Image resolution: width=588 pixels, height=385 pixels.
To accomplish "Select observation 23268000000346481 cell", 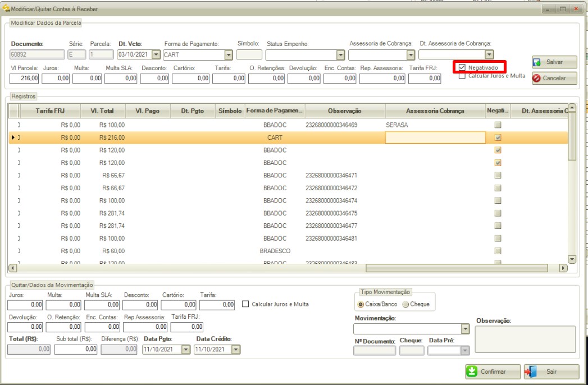I will tap(345, 239).
